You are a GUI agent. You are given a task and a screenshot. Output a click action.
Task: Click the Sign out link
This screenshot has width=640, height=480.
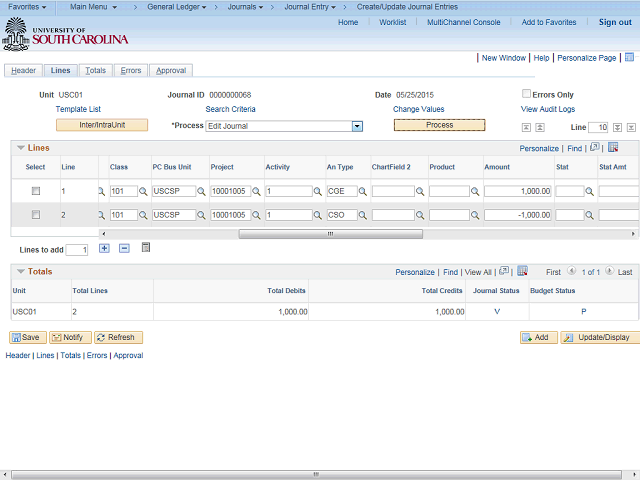point(615,22)
